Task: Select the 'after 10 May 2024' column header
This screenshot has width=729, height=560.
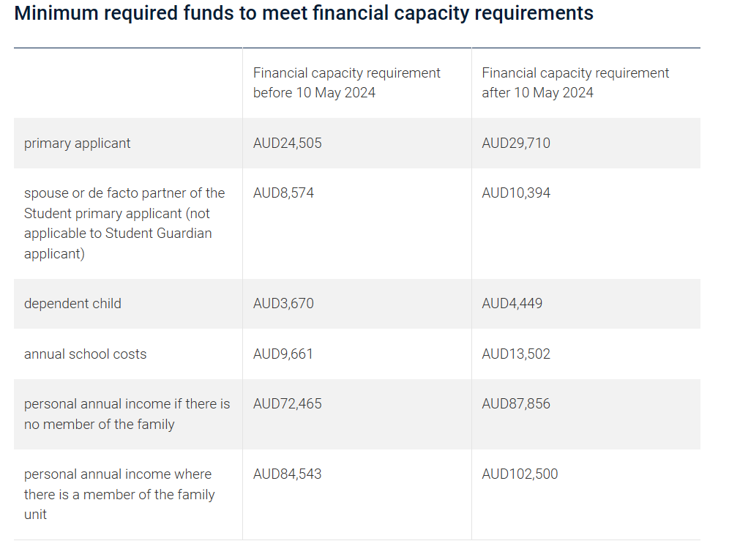Action: [575, 83]
